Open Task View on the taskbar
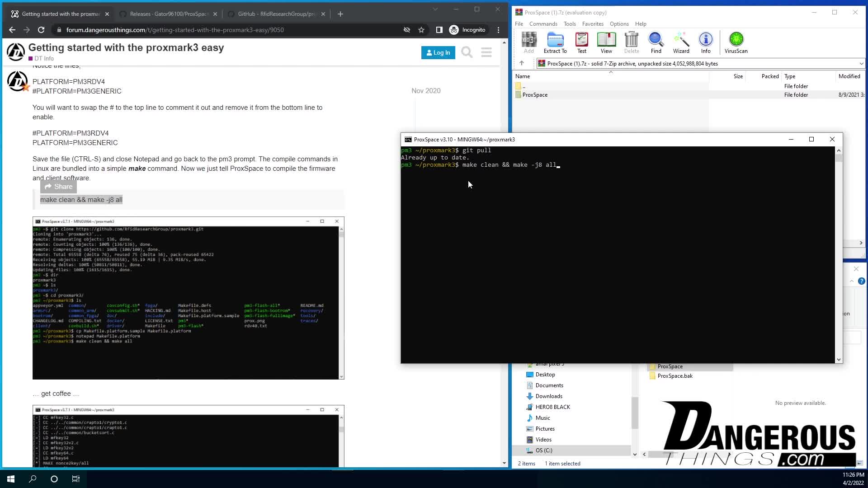 [76, 479]
